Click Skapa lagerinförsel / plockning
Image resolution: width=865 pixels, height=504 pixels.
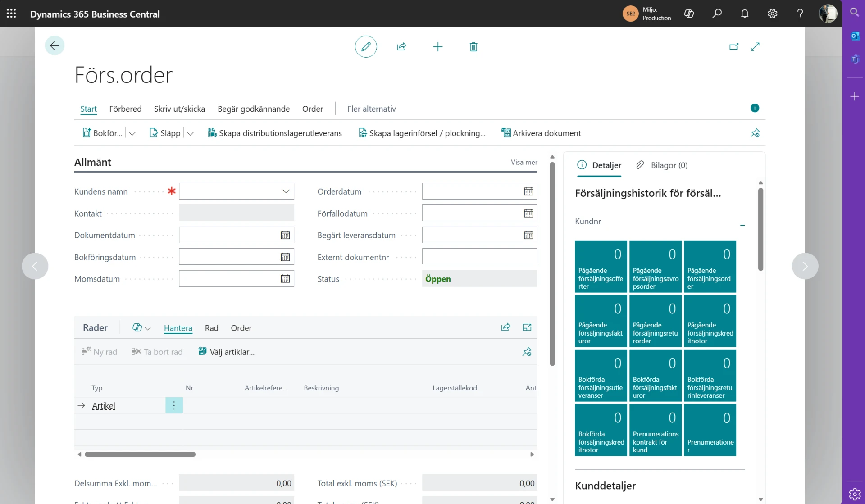[422, 133]
